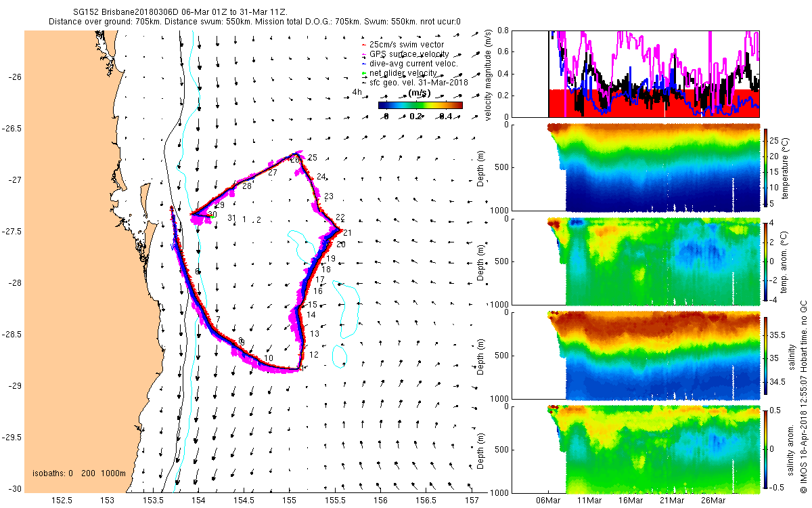Click day label '12' on the glider track

[313, 355]
